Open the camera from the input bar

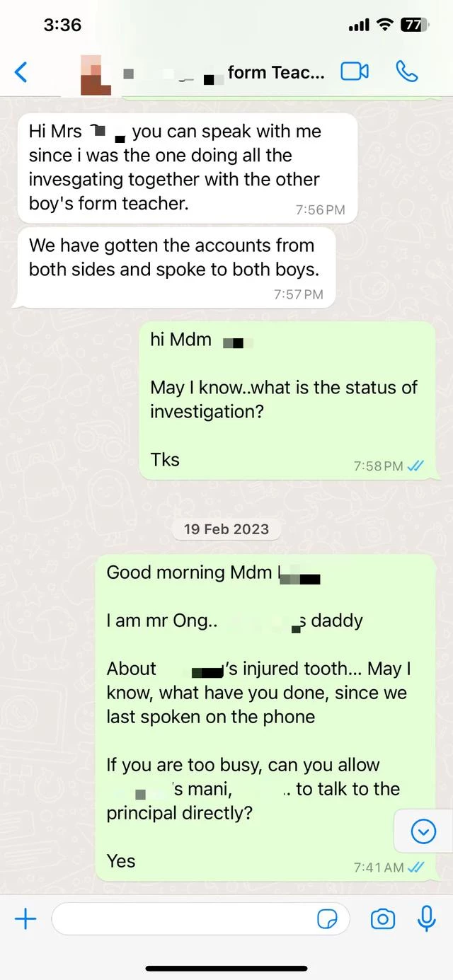click(x=383, y=918)
